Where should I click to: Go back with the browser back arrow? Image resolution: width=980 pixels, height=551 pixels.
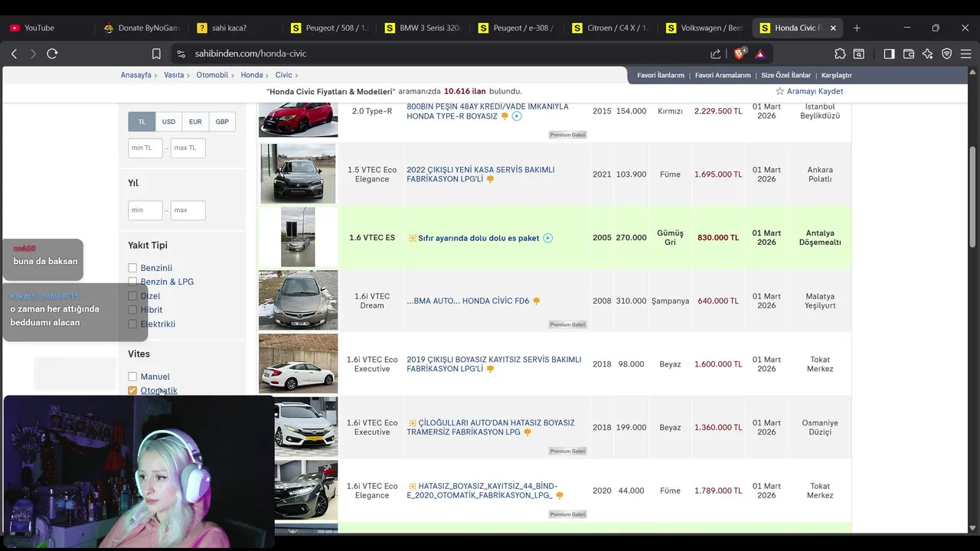tap(14, 54)
